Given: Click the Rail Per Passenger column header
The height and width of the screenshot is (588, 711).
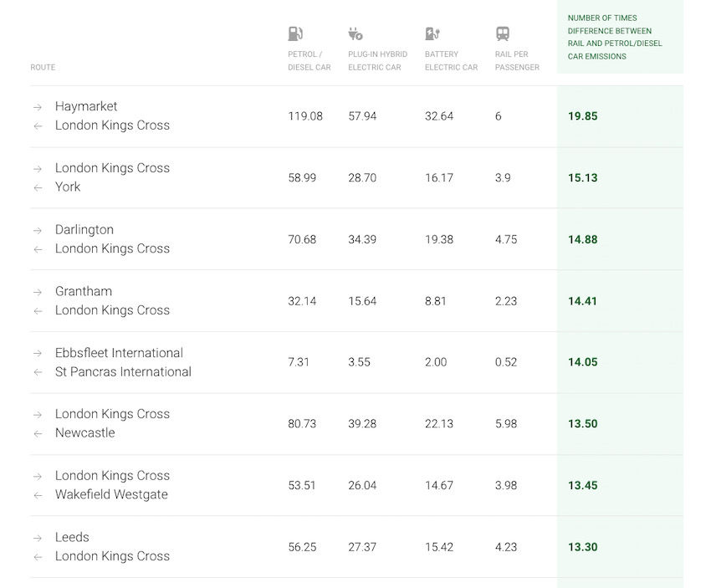Looking at the screenshot, I should point(517,61).
